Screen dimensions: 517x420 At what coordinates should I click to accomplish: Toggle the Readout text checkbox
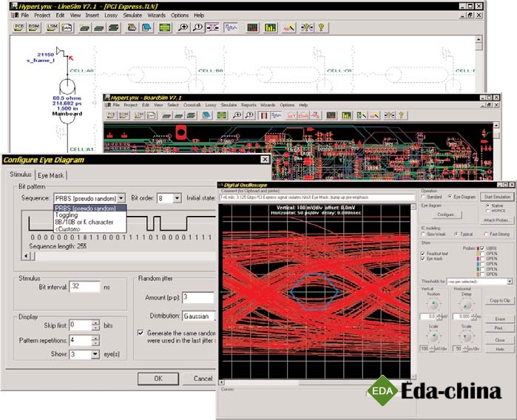tap(423, 254)
